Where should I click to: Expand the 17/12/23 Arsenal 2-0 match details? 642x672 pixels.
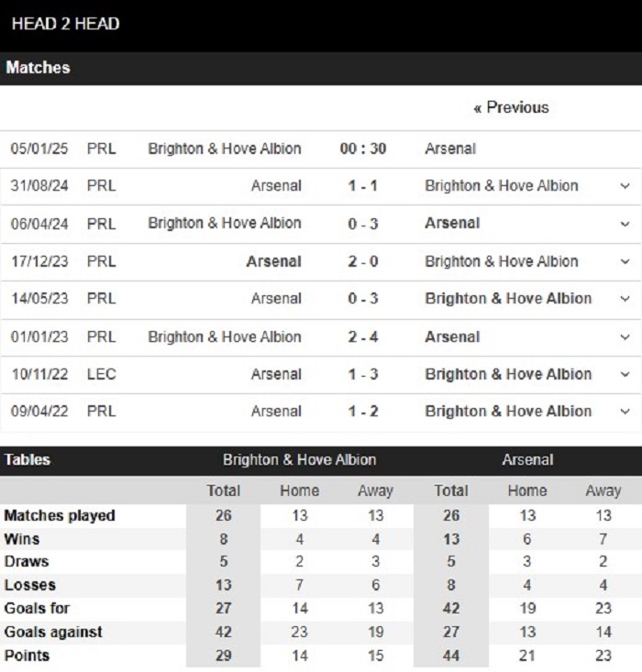(625, 261)
